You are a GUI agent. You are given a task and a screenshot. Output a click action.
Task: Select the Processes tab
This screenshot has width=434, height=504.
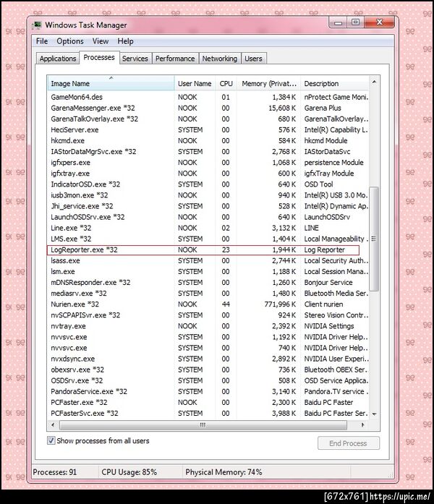(x=99, y=57)
